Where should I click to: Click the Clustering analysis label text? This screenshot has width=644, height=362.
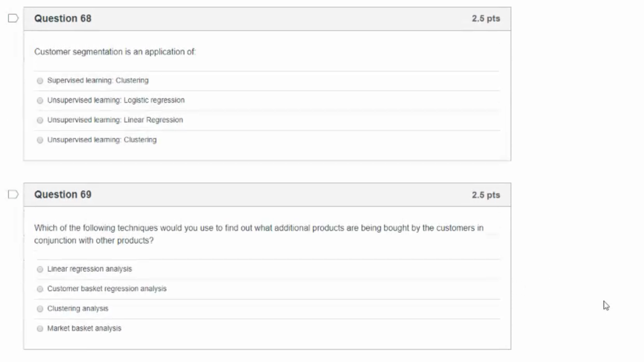(x=78, y=309)
